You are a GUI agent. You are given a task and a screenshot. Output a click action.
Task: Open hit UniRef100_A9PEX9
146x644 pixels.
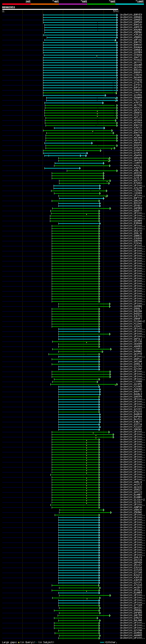(131, 27)
